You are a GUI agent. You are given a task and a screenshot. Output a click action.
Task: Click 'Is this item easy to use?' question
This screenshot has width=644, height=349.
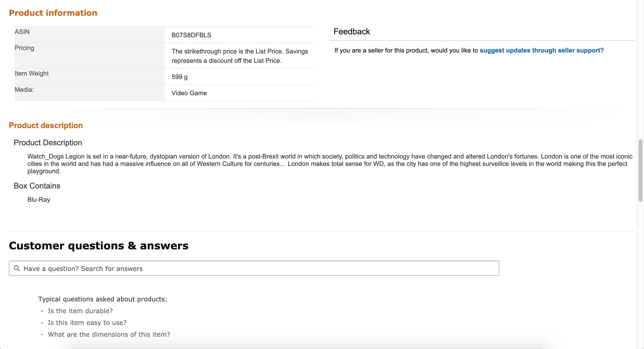87,322
